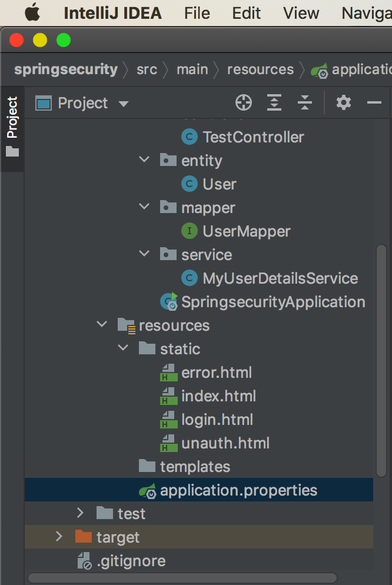Click the resources root folder icon
The width and height of the screenshot is (392, 585).
tap(127, 325)
